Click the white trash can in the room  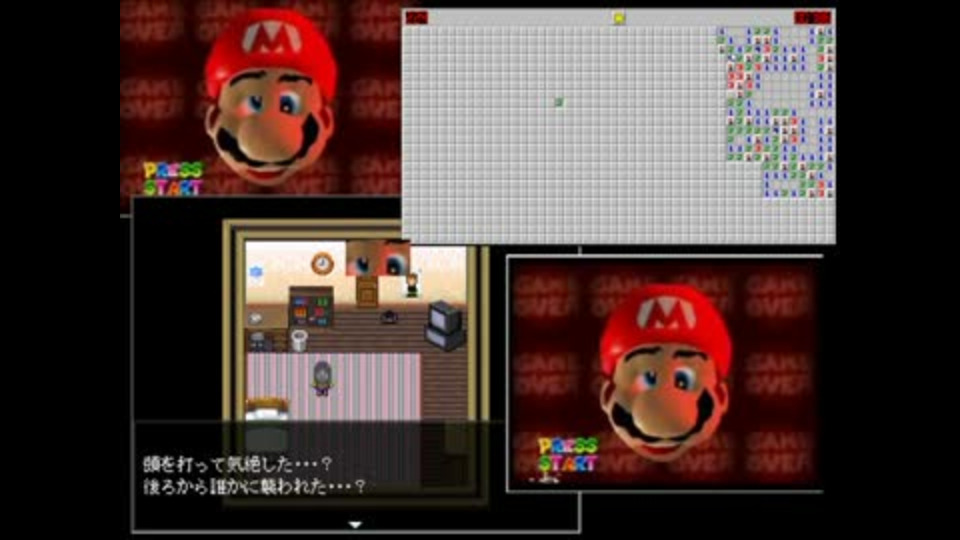coord(298,340)
